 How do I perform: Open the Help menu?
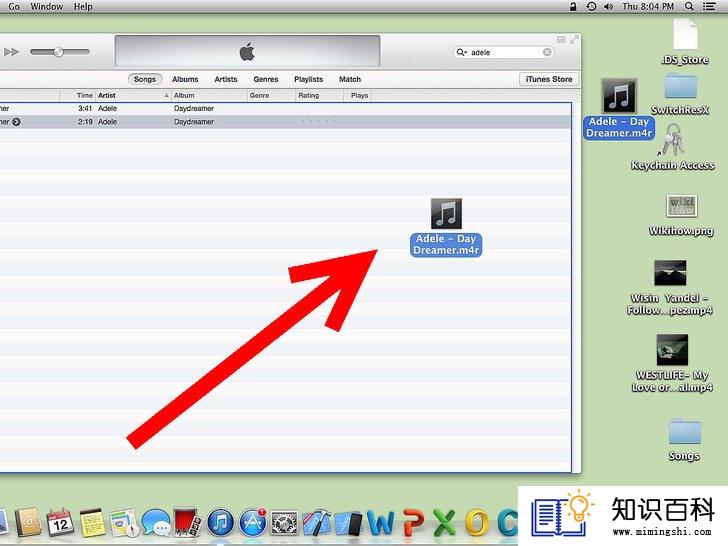click(83, 6)
